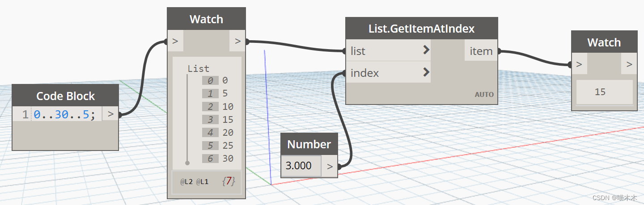Select list item index 3 value 15

pos(217,119)
